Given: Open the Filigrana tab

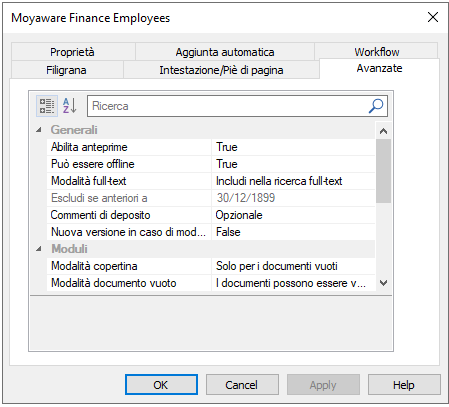Looking at the screenshot, I should 66,70.
